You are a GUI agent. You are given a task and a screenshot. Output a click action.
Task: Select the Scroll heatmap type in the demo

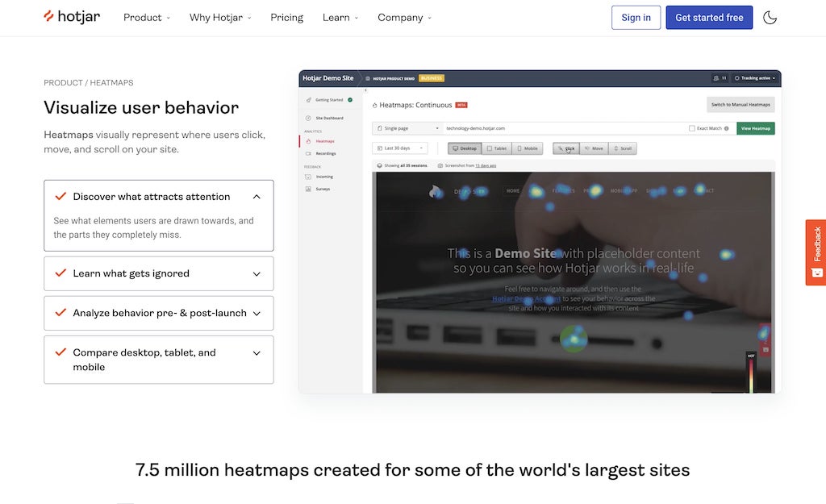(x=623, y=148)
